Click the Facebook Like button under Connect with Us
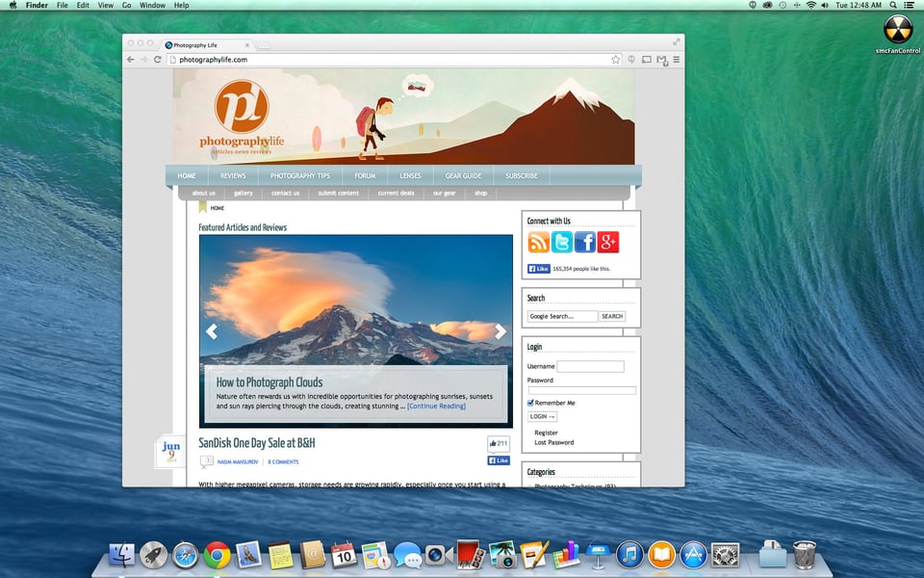Screen dimensions: 924x578 coord(539,269)
